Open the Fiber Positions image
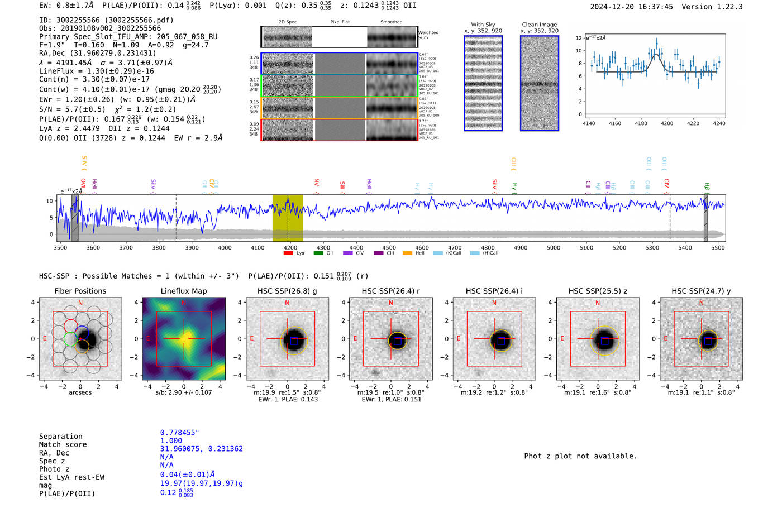 80,339
